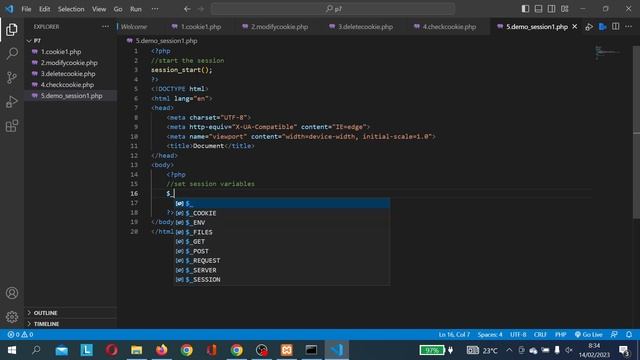640x360 pixels.
Task: Open the Manage gear icon
Action: (12, 317)
